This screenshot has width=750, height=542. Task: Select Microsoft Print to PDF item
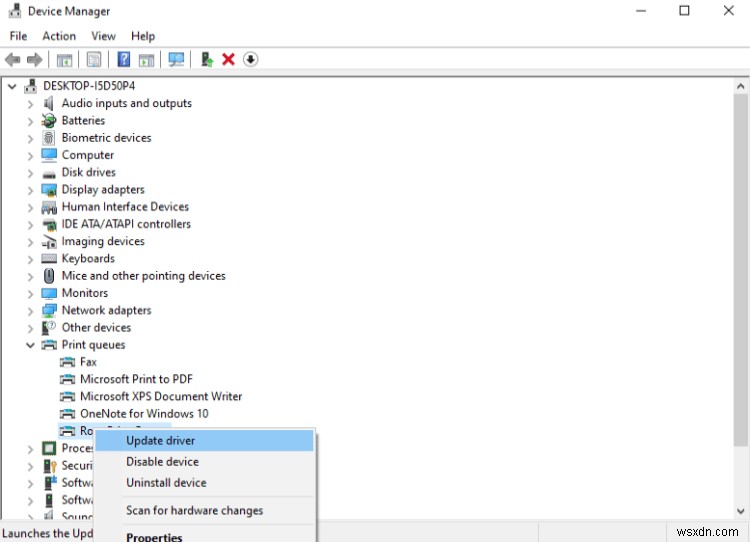pos(136,379)
